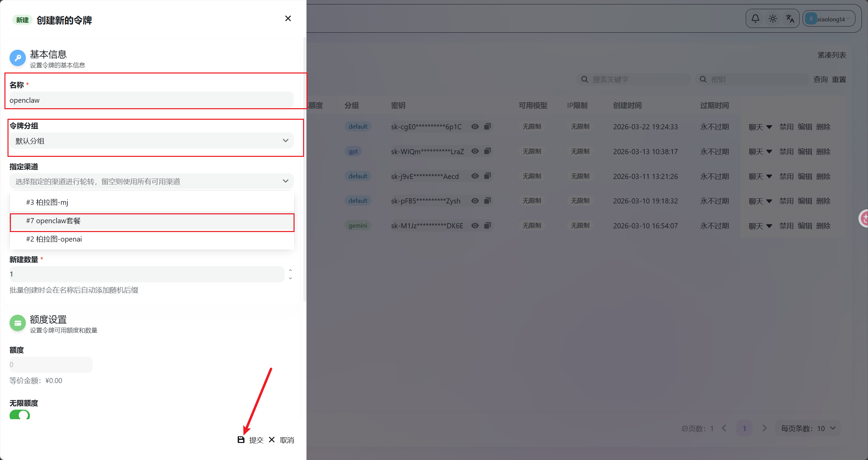Image resolution: width=868 pixels, height=460 pixels.
Task: Toggle light/dark theme sun icon
Action: click(772, 18)
